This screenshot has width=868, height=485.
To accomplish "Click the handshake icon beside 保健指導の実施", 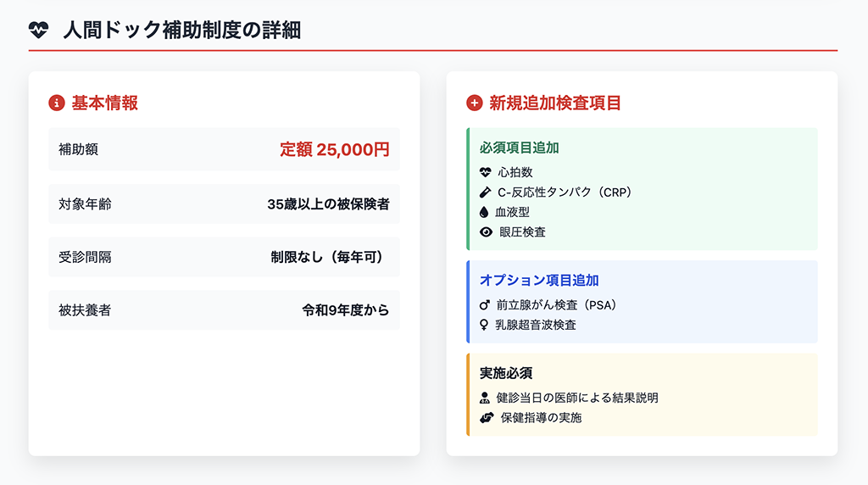I will coord(487,417).
